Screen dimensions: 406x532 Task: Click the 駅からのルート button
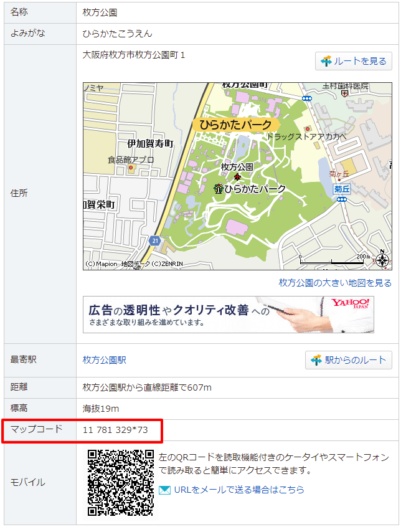click(349, 360)
